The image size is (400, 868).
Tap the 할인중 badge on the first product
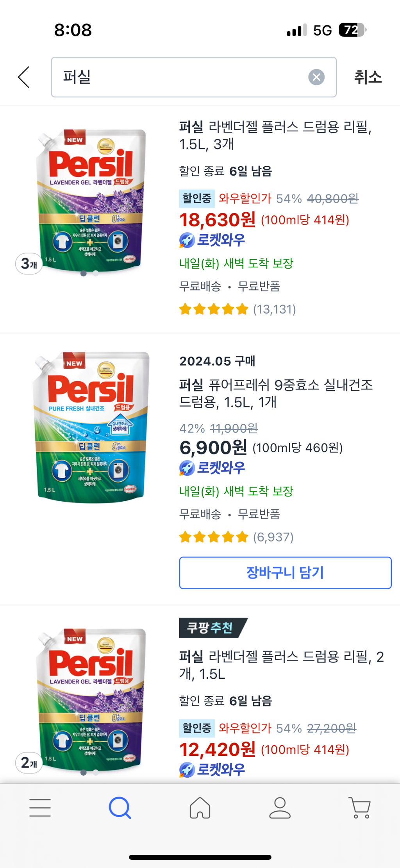click(x=198, y=199)
